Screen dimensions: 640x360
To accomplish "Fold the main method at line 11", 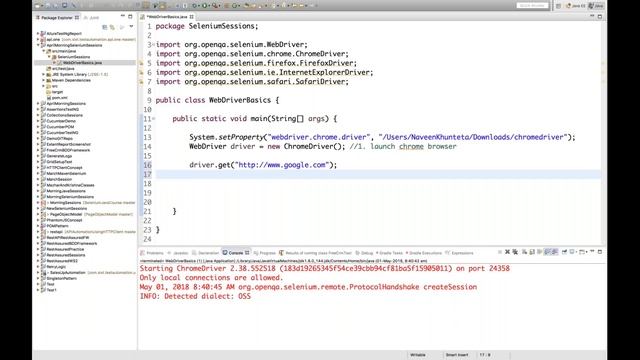I will click(x=153, y=119).
